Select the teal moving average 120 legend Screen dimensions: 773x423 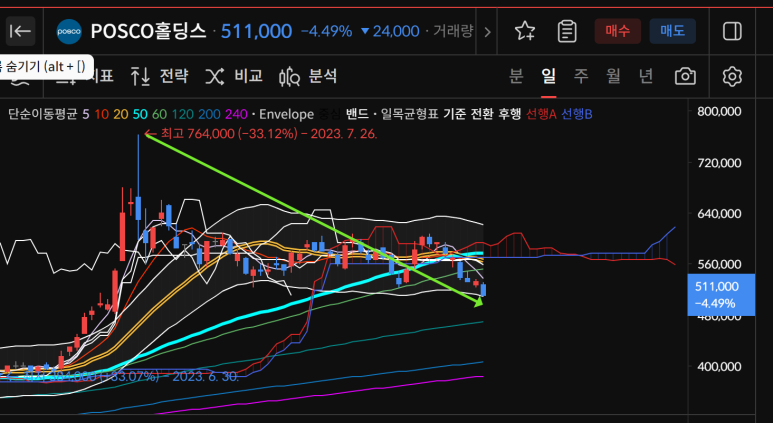[x=182, y=114]
